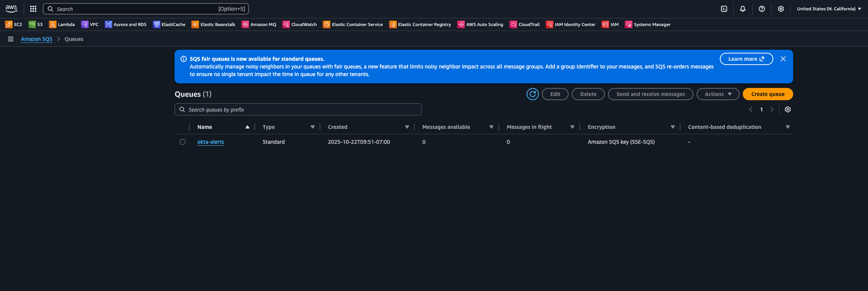Go to Amazon SQS breadcrumb

click(36, 39)
